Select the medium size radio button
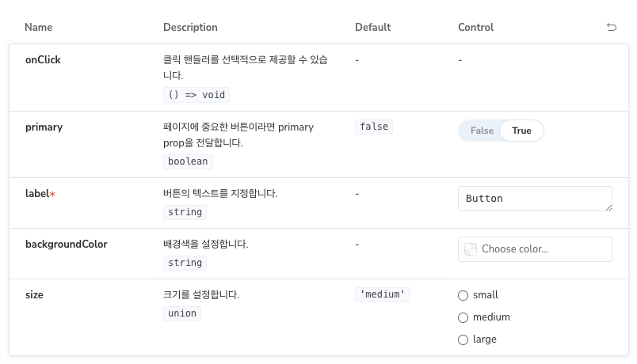The width and height of the screenshot is (637, 364). click(x=463, y=317)
